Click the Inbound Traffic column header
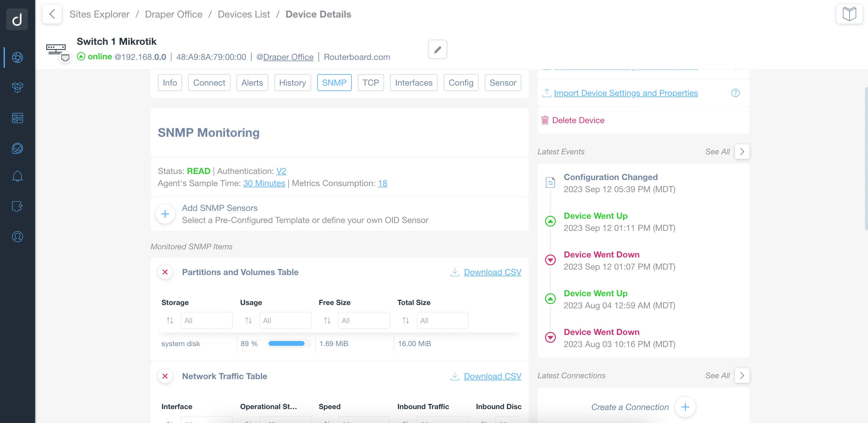This screenshot has height=423, width=868. [x=423, y=406]
